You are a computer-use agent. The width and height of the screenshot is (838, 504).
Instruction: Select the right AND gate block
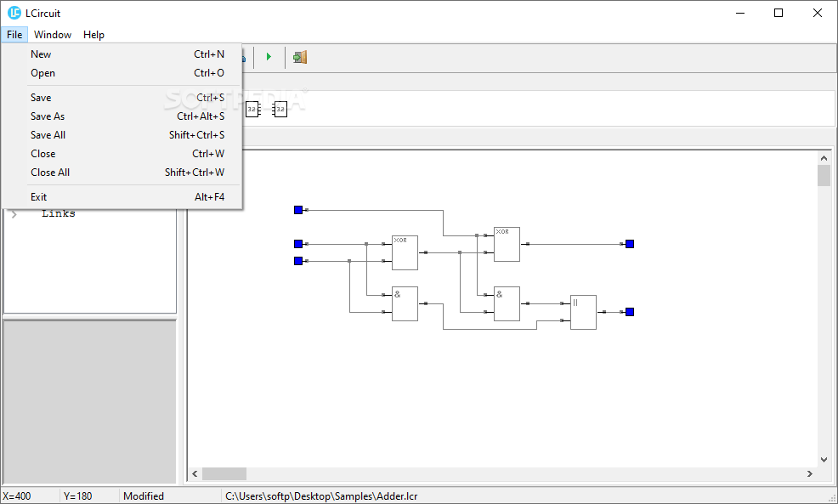point(507,303)
